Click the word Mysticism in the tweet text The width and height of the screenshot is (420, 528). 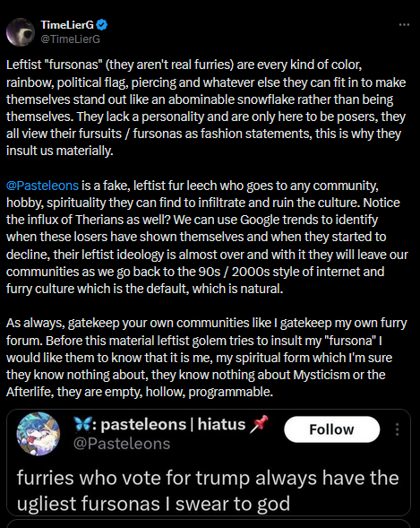click(x=321, y=375)
